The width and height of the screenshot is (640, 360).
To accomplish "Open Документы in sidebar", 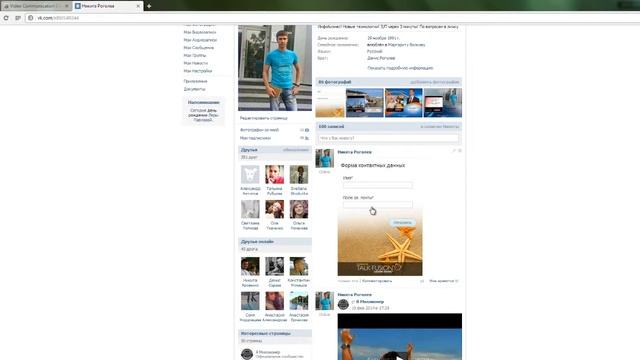I will (194, 89).
